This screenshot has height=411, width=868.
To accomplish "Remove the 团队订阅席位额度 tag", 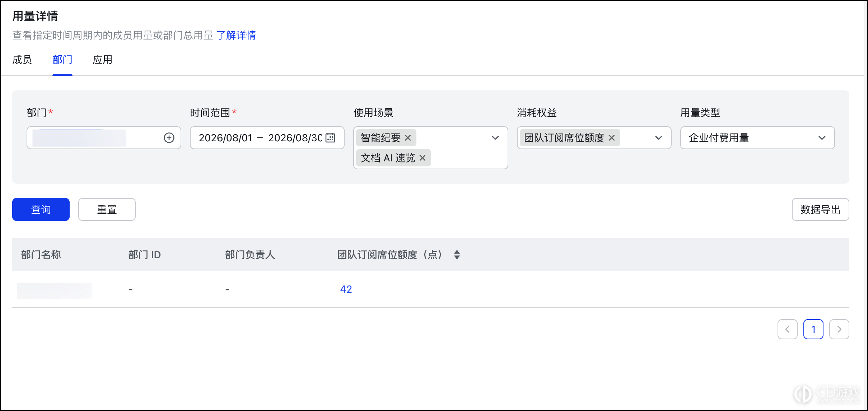I will (x=612, y=138).
